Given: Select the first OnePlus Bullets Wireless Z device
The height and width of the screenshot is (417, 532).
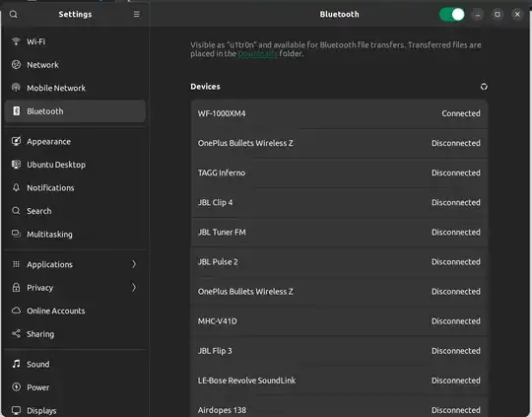Looking at the screenshot, I should pyautogui.click(x=339, y=143).
